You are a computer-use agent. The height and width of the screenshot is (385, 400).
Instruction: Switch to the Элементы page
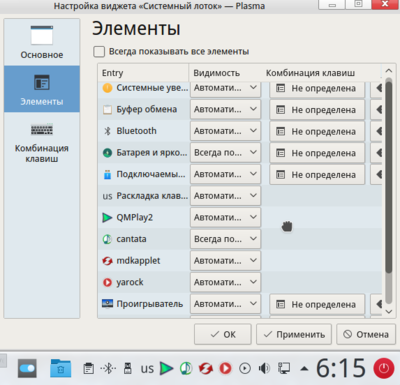pos(42,89)
